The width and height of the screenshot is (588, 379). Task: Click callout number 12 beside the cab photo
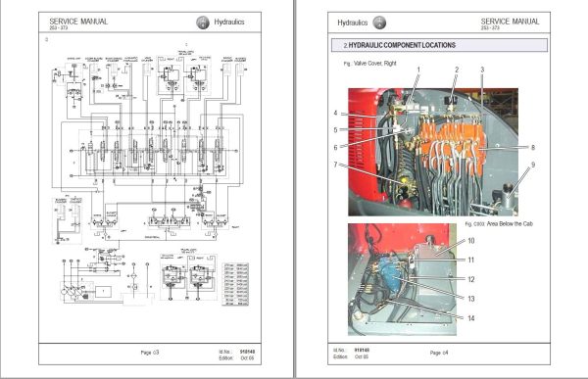471,279
